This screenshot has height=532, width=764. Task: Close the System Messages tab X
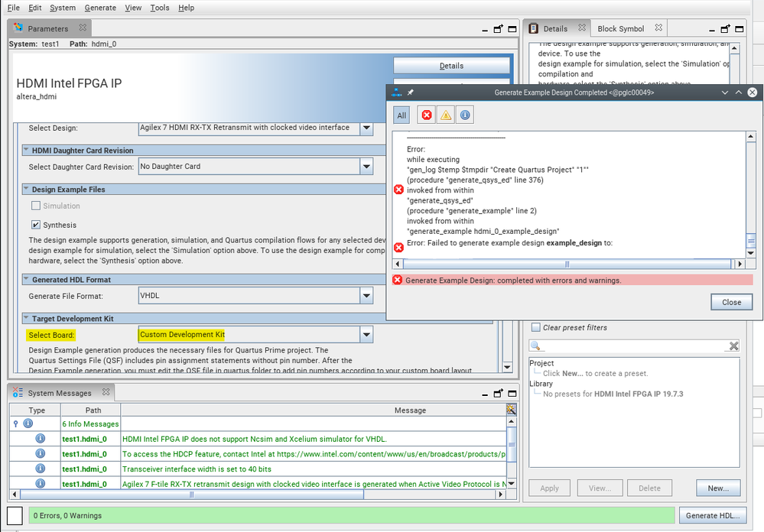coord(106,392)
